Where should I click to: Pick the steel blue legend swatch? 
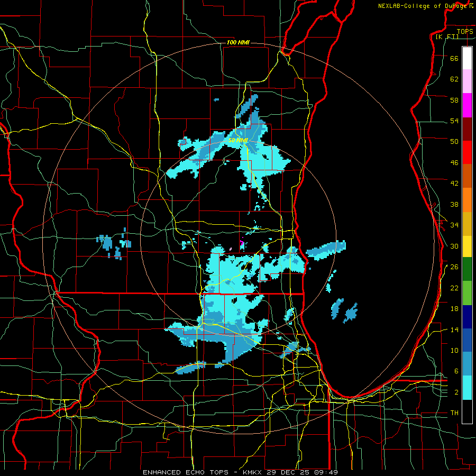click(x=467, y=364)
